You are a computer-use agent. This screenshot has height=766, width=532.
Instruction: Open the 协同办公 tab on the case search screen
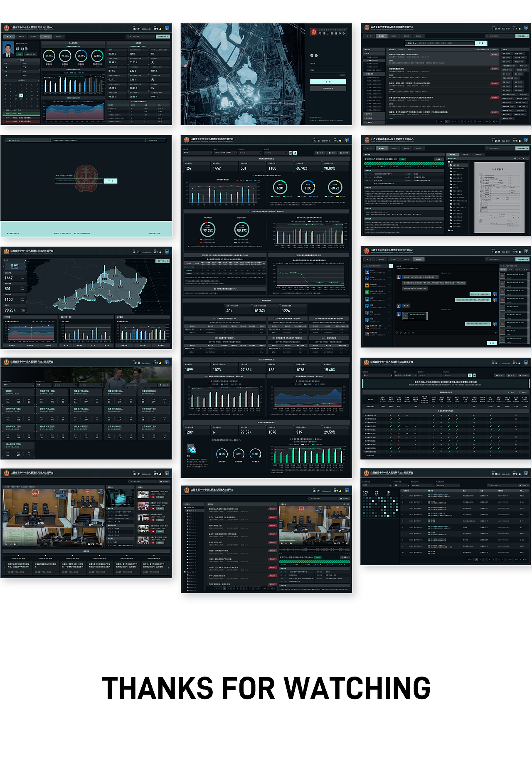point(419,36)
